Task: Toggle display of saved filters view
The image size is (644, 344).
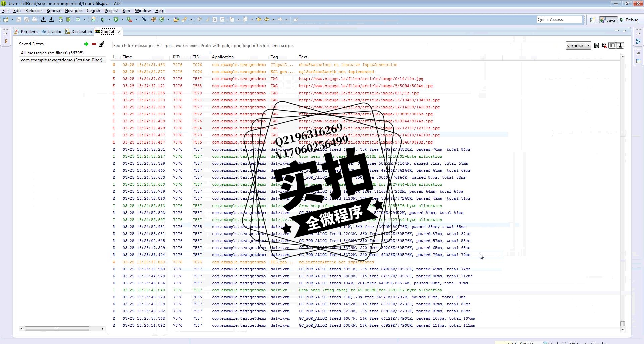Action: pos(612,46)
